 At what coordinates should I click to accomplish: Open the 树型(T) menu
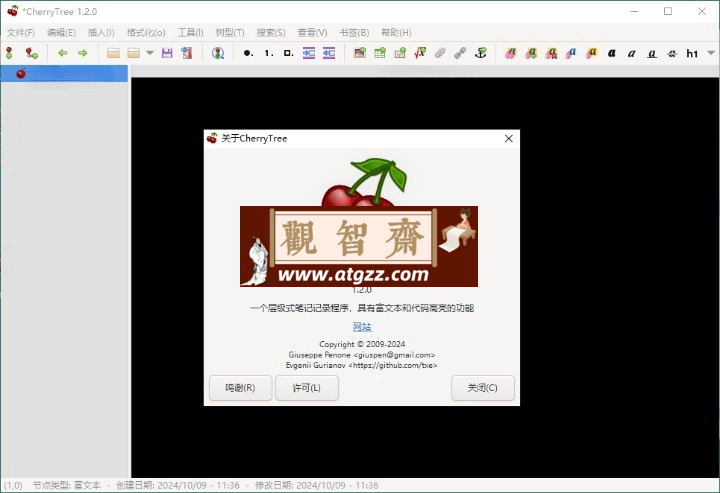tap(230, 33)
